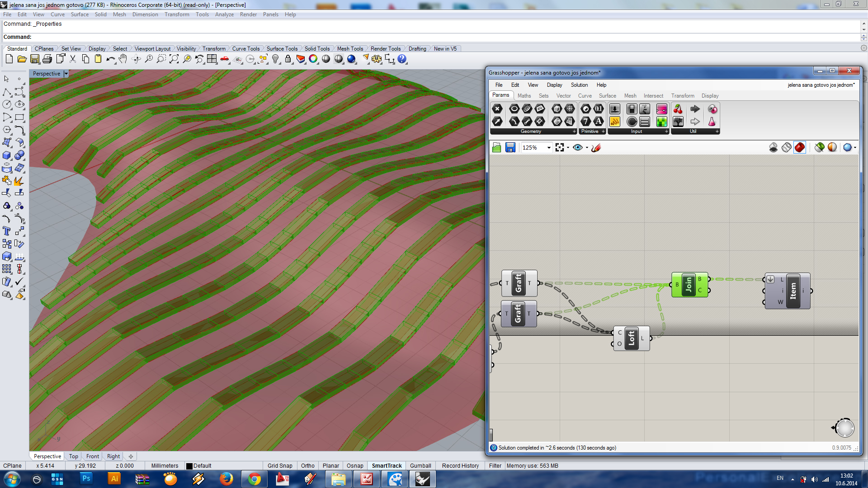Click the black Default layer color swatch
Viewport: 868px width, 488px height.
coord(189,466)
